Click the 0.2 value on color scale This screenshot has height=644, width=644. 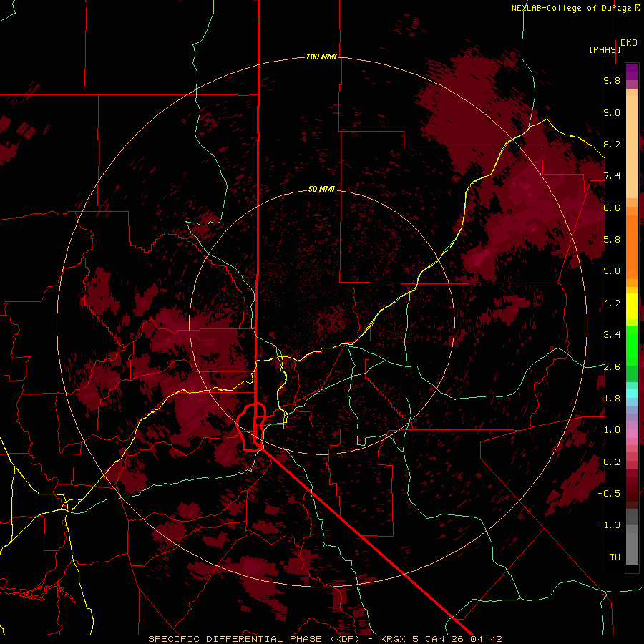612,462
